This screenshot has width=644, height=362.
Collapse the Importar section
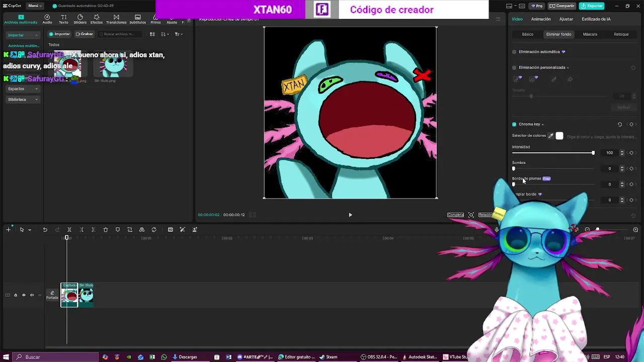[x=23, y=35]
